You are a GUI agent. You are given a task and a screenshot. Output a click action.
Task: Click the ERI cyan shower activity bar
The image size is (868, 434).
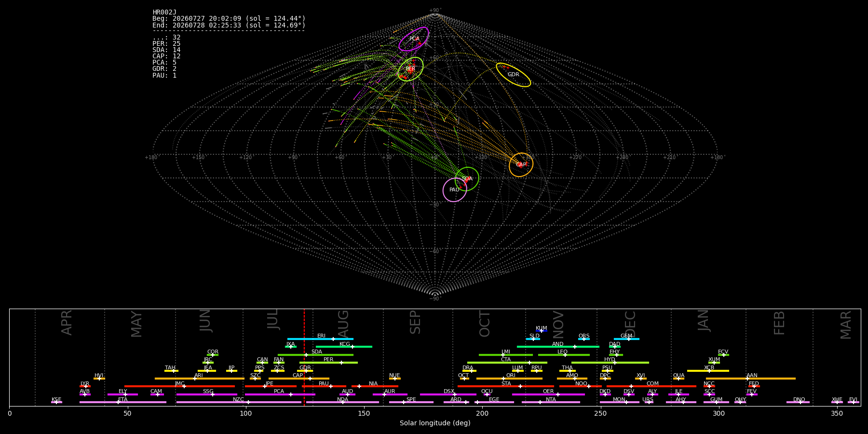(320, 339)
